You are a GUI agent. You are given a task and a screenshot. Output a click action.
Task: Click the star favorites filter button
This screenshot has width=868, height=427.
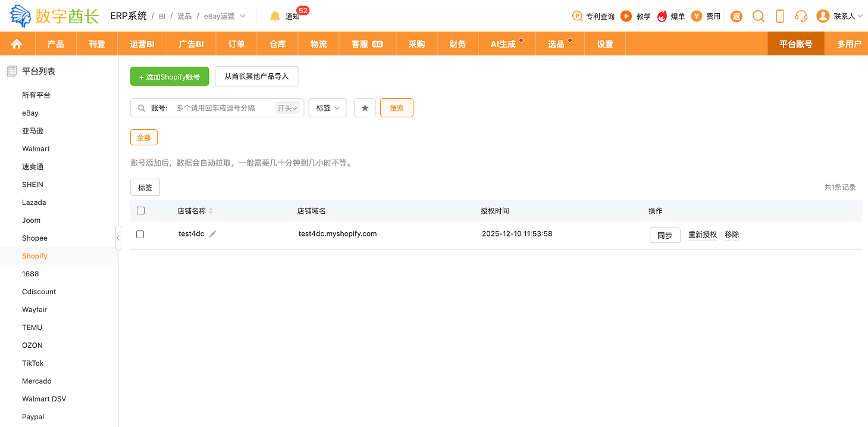tap(365, 108)
